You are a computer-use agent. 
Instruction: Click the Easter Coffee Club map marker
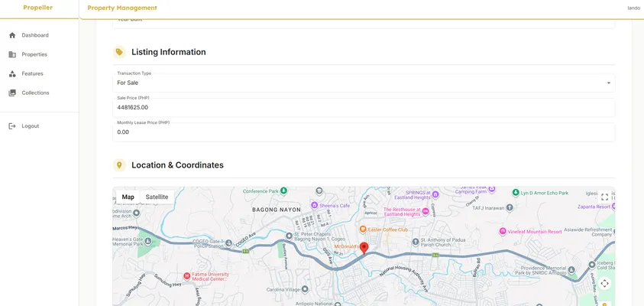point(363,229)
